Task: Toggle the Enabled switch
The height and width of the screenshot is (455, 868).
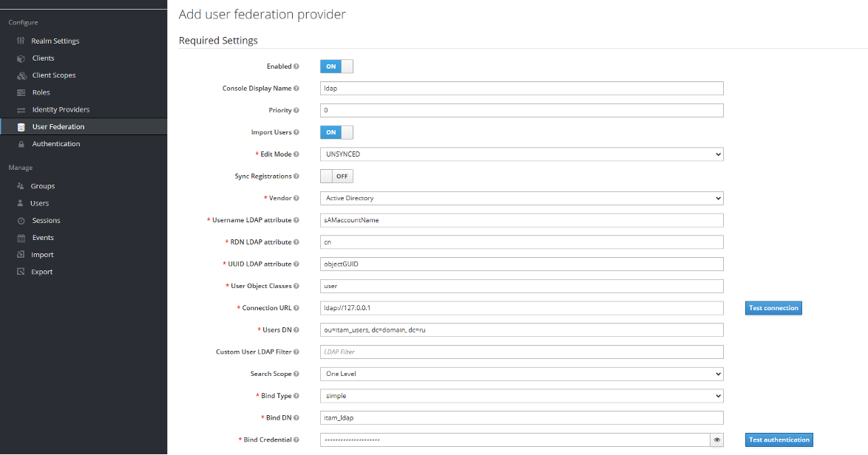Action: pyautogui.click(x=336, y=66)
